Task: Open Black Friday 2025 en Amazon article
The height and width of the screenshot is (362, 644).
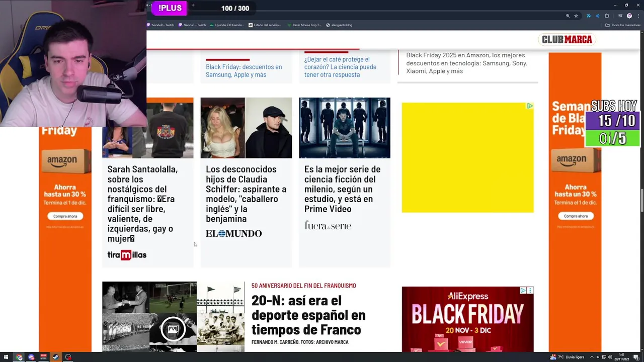Action: tap(466, 63)
